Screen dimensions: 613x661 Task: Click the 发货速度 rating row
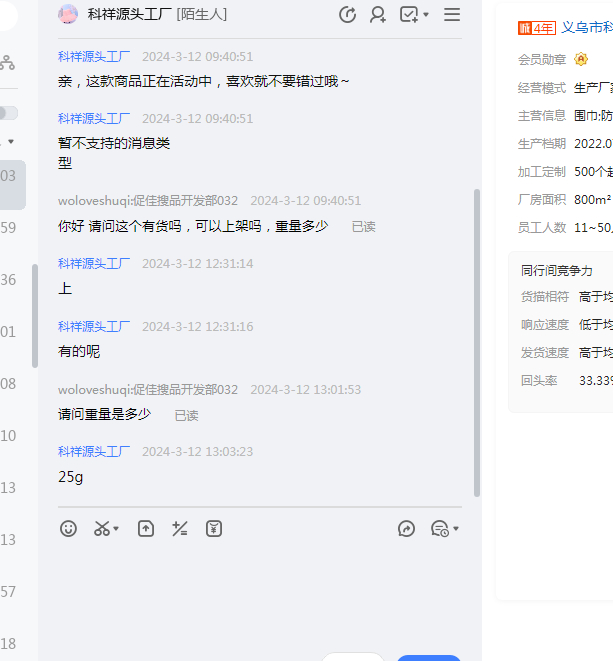click(x=567, y=352)
